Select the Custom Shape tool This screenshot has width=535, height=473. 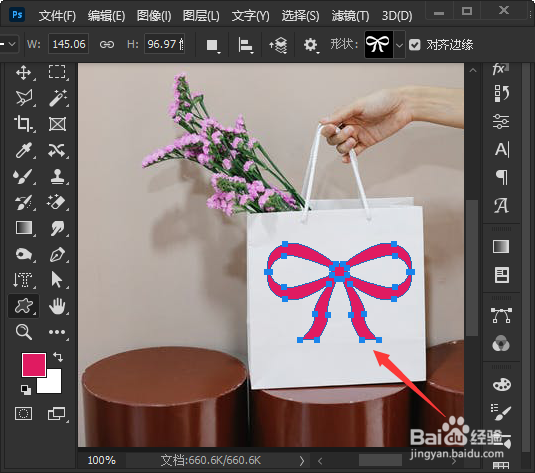[23, 306]
